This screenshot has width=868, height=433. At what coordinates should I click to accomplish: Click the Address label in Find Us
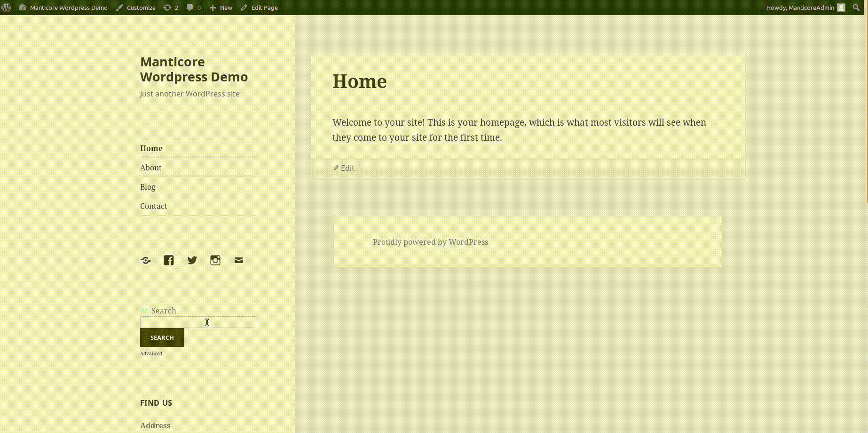pyautogui.click(x=155, y=425)
